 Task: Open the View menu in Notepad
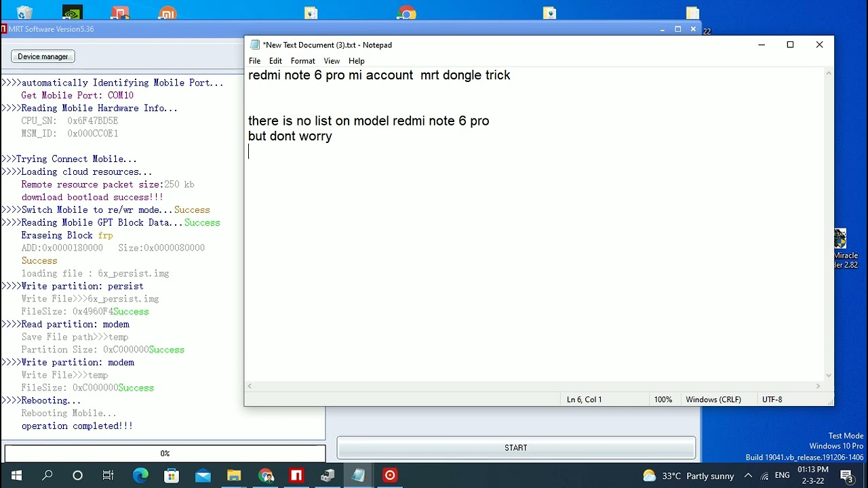(332, 61)
